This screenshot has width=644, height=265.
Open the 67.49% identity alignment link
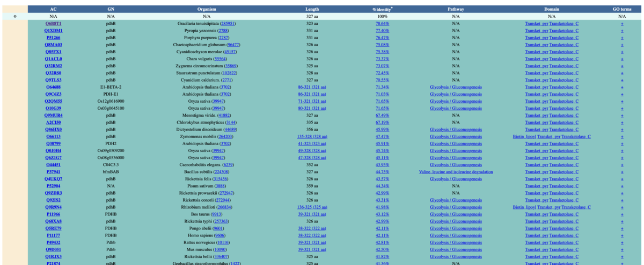click(x=383, y=115)
